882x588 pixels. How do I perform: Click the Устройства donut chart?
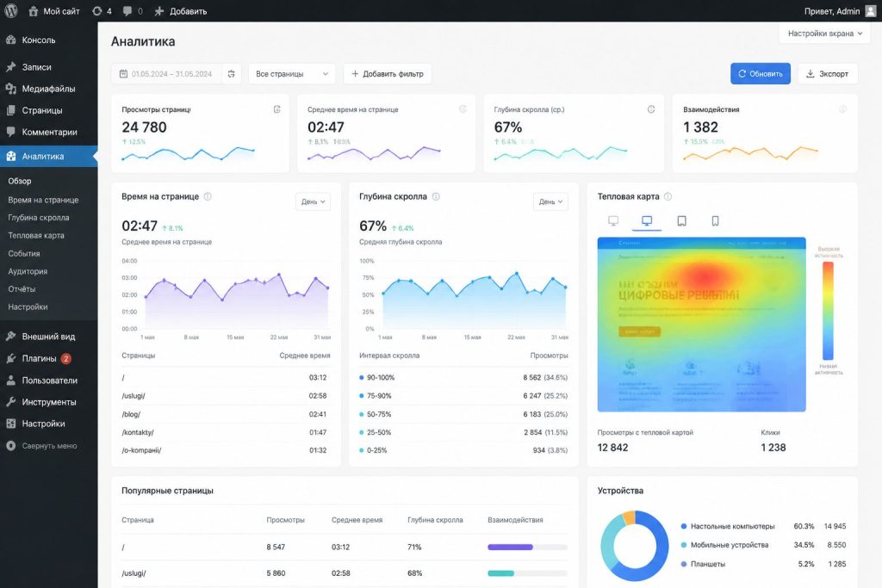pyautogui.click(x=635, y=545)
